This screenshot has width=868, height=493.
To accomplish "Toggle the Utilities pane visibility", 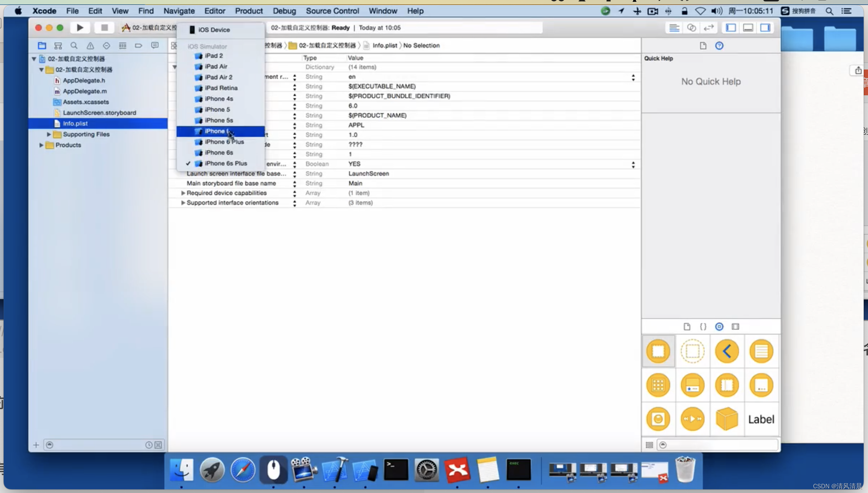I will (765, 28).
